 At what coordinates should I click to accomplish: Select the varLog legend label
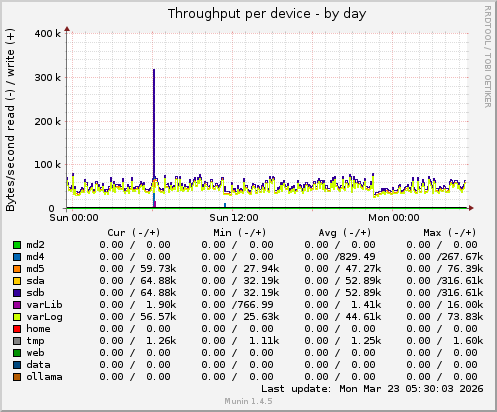[44, 317]
